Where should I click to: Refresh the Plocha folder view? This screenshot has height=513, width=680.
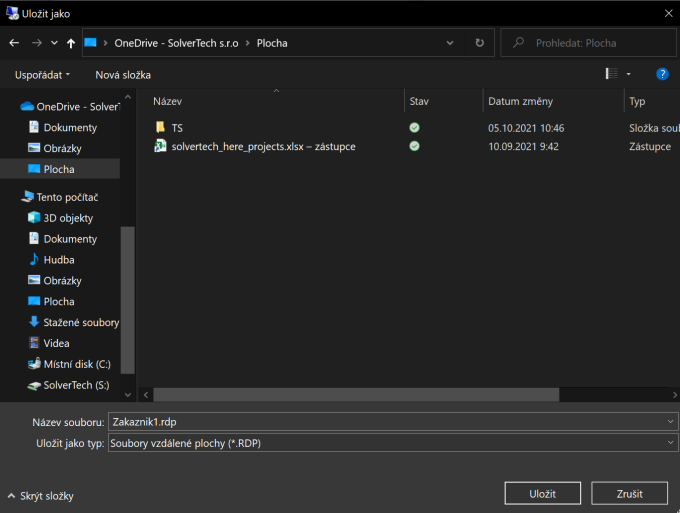click(x=479, y=43)
